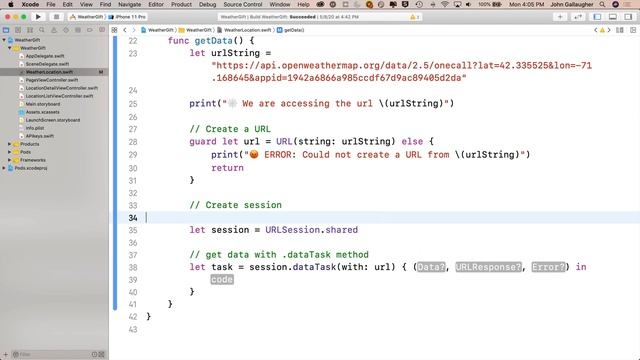The height and width of the screenshot is (360, 640).
Task: Select the code placeholder on line 39
Action: coord(222,280)
